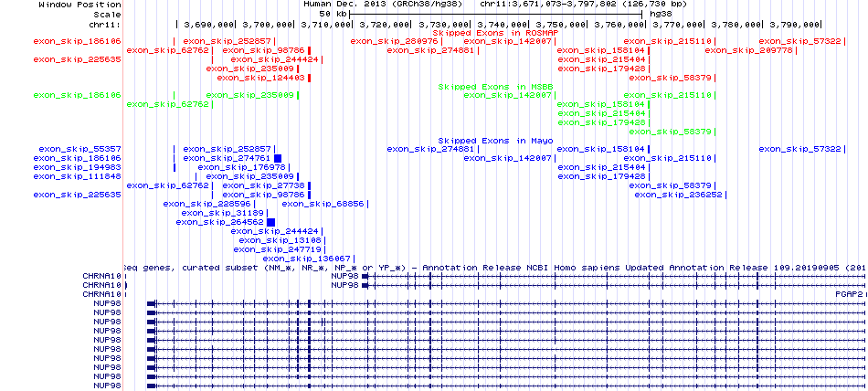The image size is (868, 391).
Task: Click the chr11 ruler label
Action: pos(106,24)
